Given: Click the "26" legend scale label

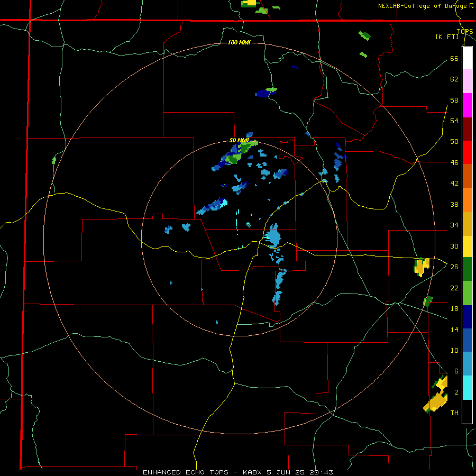Looking at the screenshot, I should 454,267.
